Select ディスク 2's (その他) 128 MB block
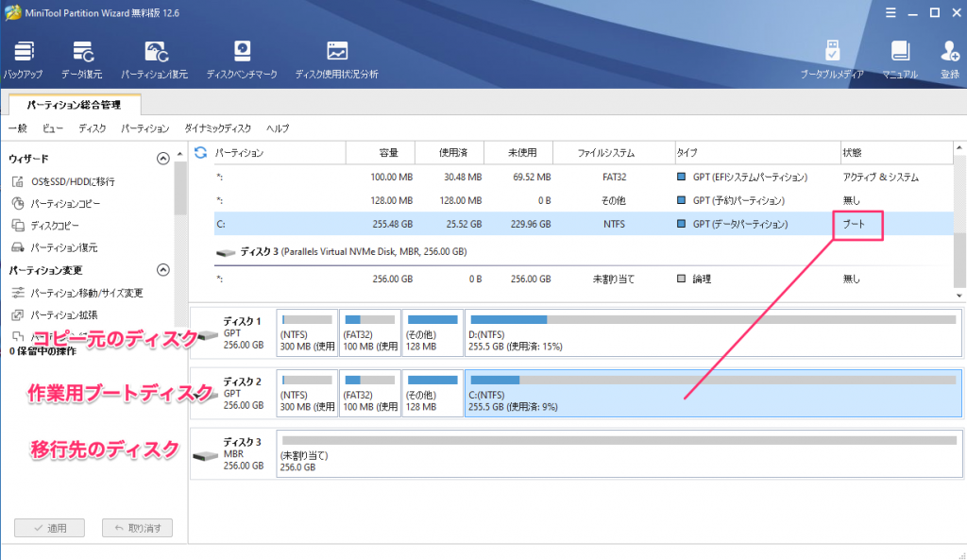The width and height of the screenshot is (967, 560). tap(433, 394)
